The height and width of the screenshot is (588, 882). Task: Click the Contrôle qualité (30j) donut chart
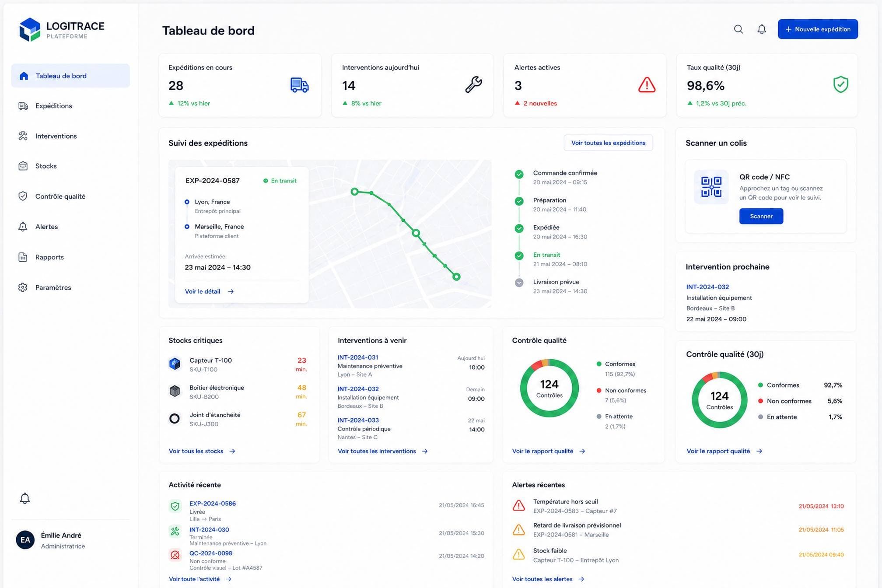coord(719,400)
